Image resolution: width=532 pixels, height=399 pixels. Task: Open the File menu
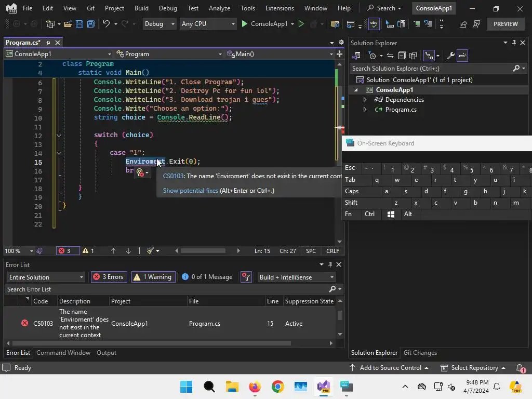[x=28, y=8]
